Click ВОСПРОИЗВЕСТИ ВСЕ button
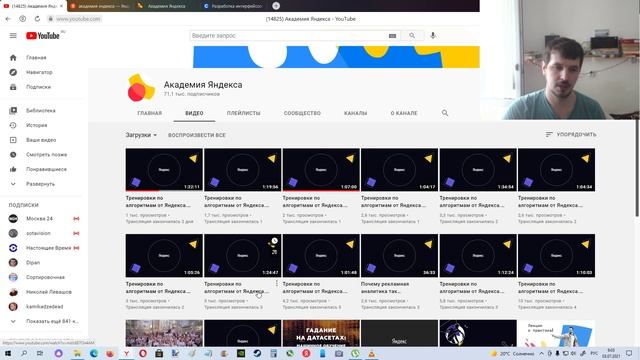 197,135
